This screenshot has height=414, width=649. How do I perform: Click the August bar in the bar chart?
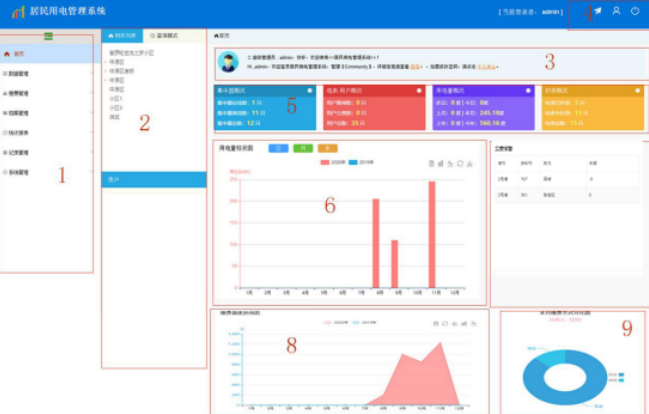tap(376, 243)
